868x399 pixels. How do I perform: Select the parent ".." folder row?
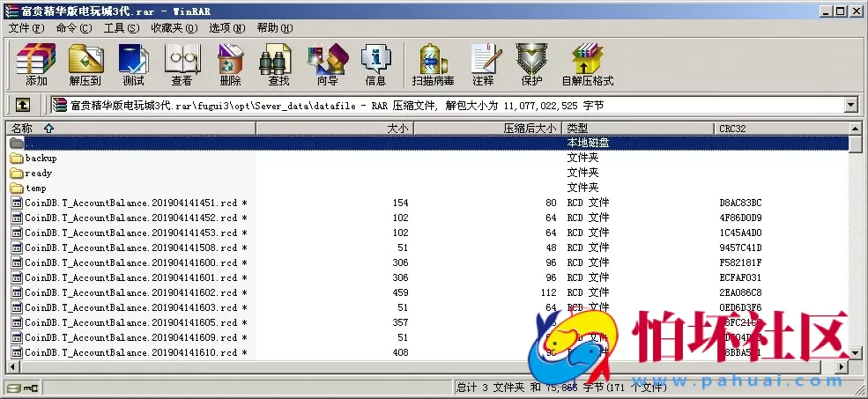(x=427, y=143)
